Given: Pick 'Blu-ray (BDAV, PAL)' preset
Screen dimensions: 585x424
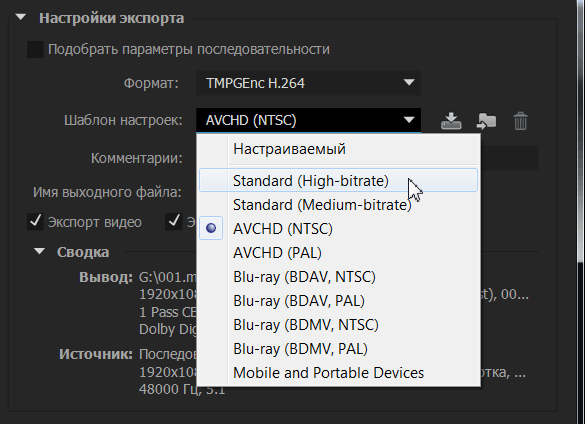Looking at the screenshot, I should 338,300.
